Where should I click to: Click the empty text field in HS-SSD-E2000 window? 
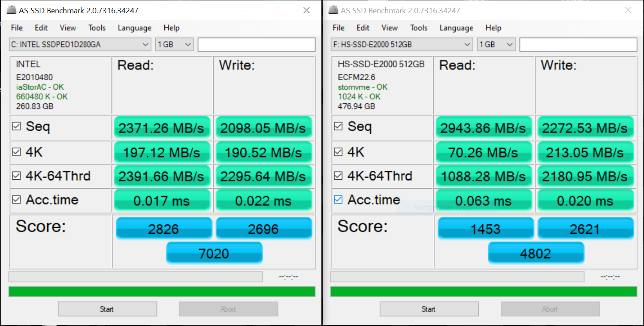[578, 45]
